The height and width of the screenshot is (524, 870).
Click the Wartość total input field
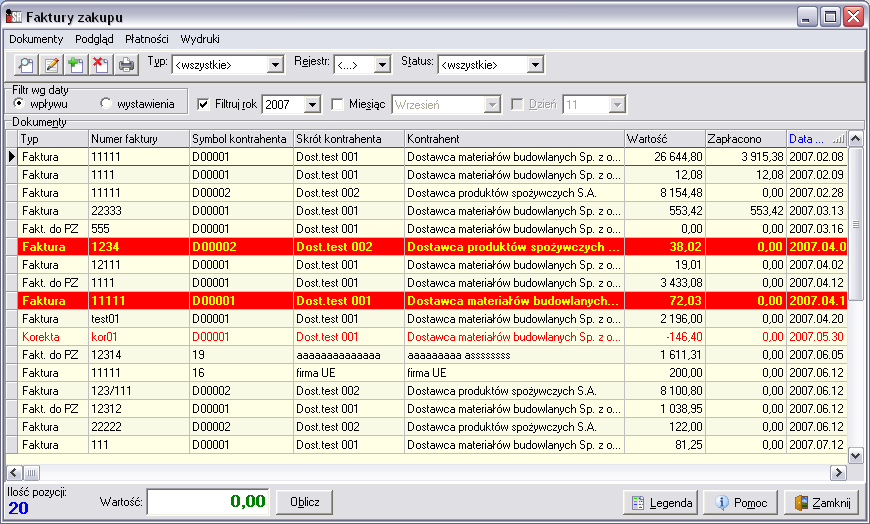[x=208, y=502]
